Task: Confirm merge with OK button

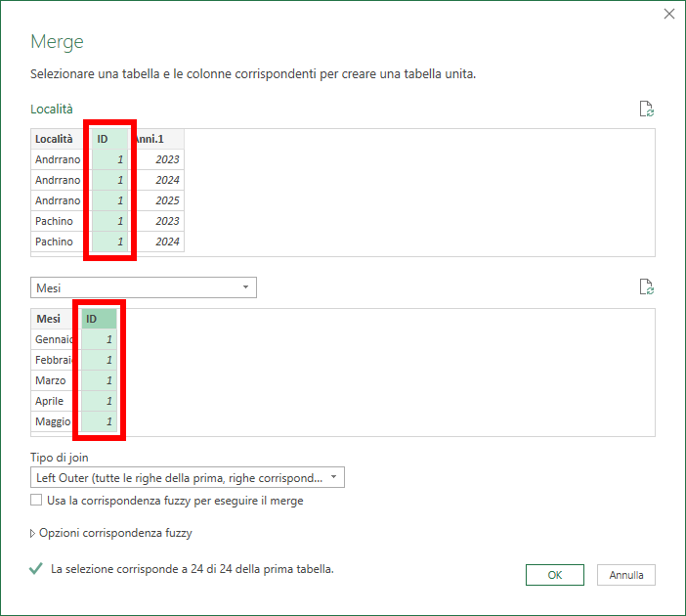Action: (x=555, y=575)
